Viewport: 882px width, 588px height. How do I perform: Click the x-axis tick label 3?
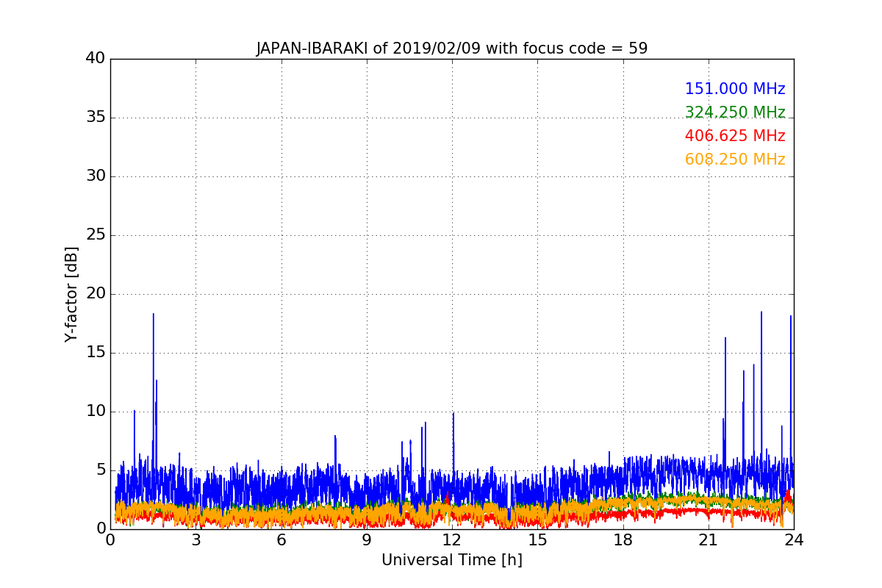point(196,540)
